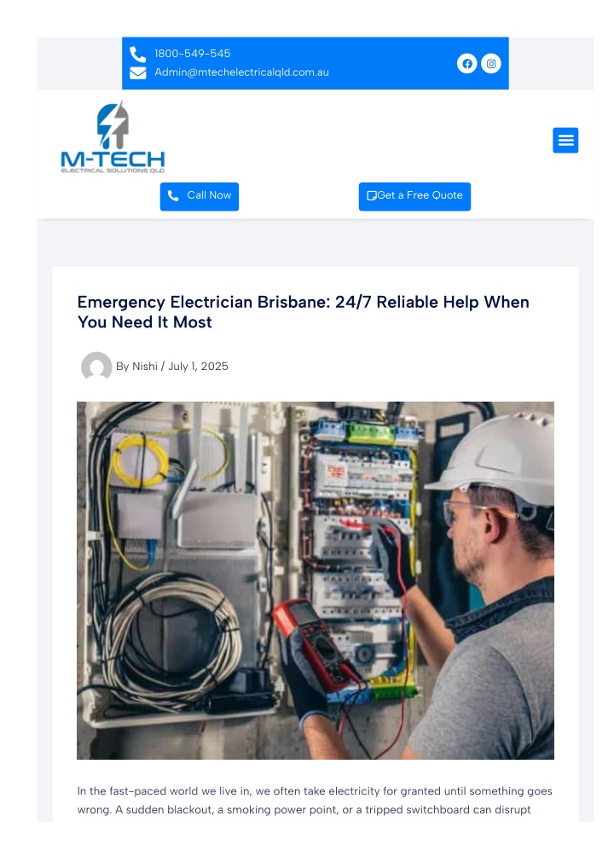Click the phone handset icon beside 1800-549-545
The width and height of the screenshot is (614, 868).
[x=137, y=55]
